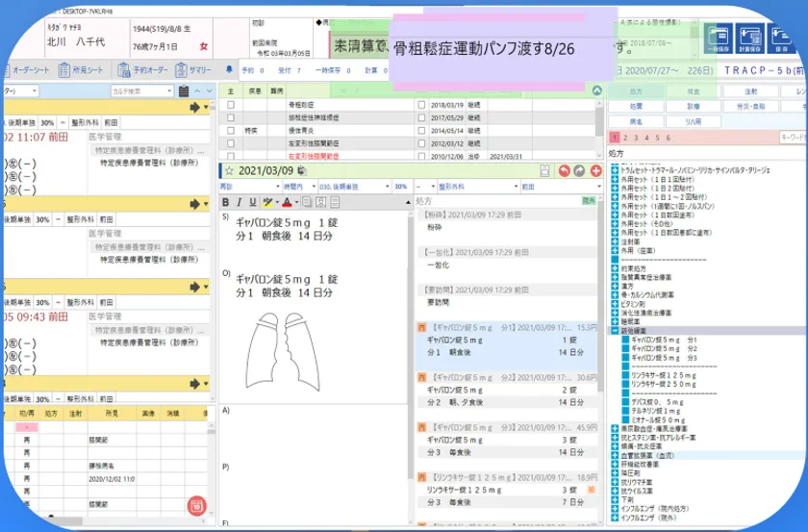The height and width of the screenshot is (532, 808).
Task: Click the red plus add-record icon
Action: (595, 170)
